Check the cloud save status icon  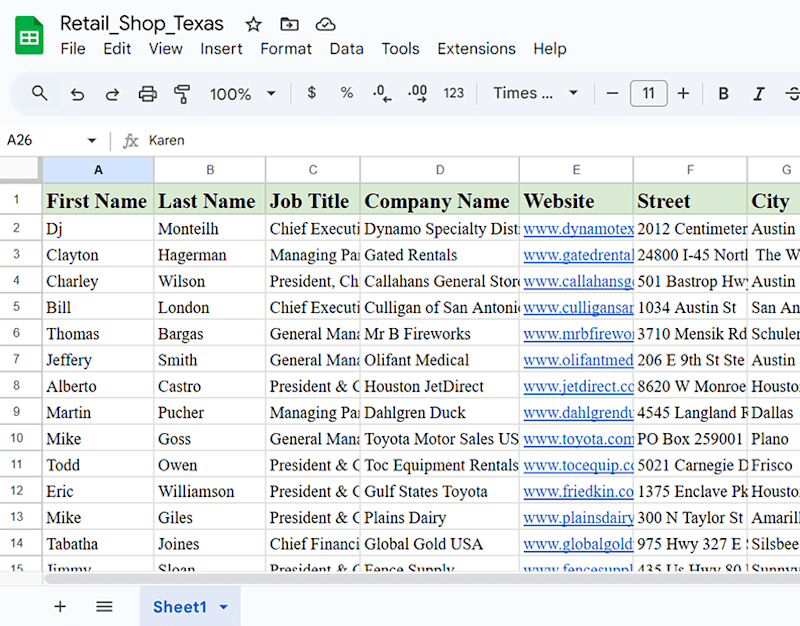pos(325,24)
